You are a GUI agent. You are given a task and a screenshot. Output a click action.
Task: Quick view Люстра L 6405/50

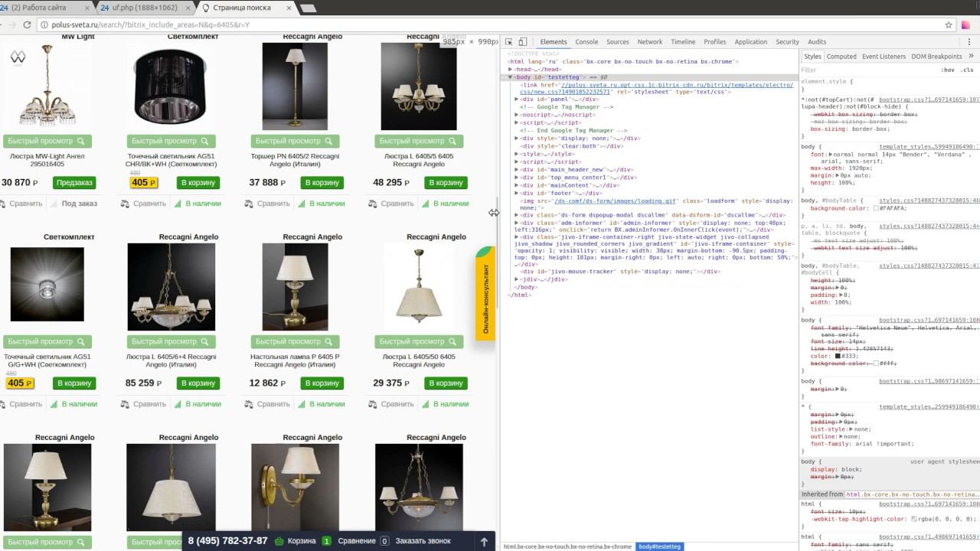(x=419, y=341)
